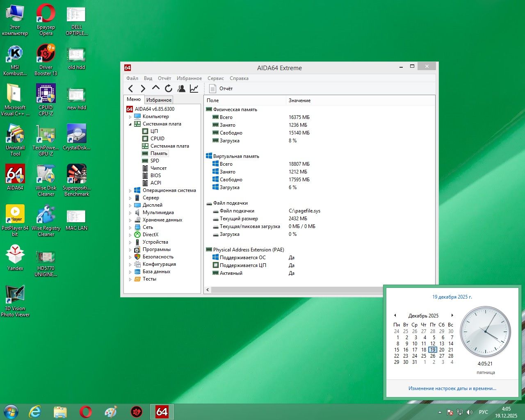Open the Файл menu

coord(132,78)
